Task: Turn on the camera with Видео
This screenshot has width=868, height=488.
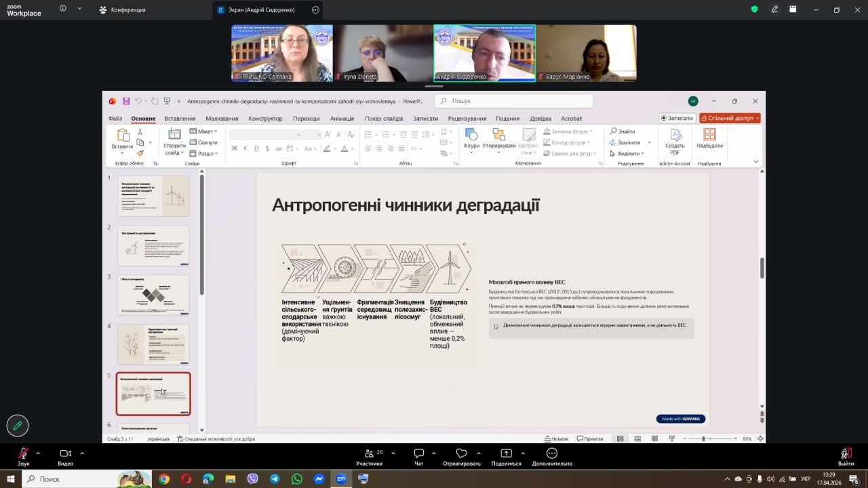Action: pyautogui.click(x=65, y=453)
